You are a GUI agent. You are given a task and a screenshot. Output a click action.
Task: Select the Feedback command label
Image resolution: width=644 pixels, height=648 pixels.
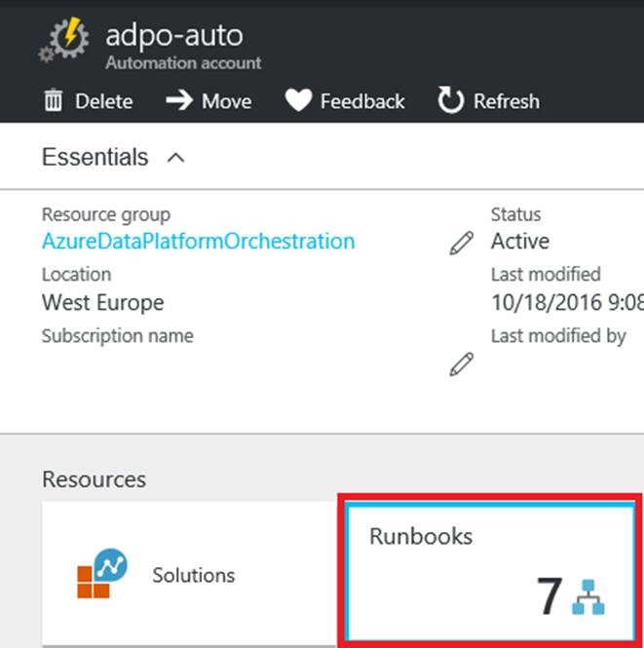tap(362, 101)
